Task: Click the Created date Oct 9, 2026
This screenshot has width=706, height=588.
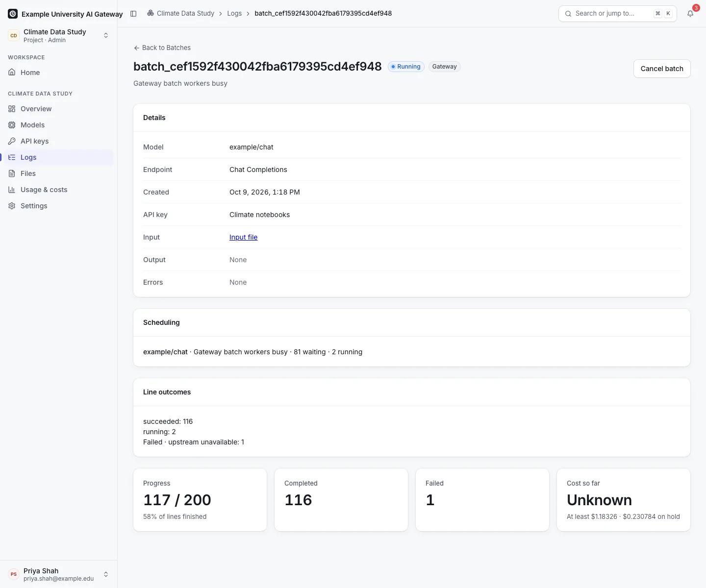Action: (265, 192)
